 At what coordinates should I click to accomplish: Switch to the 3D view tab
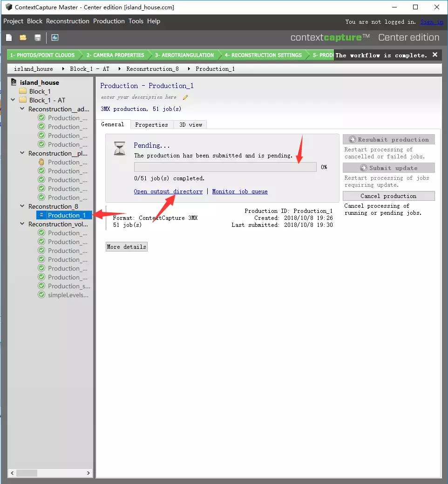[x=190, y=125]
